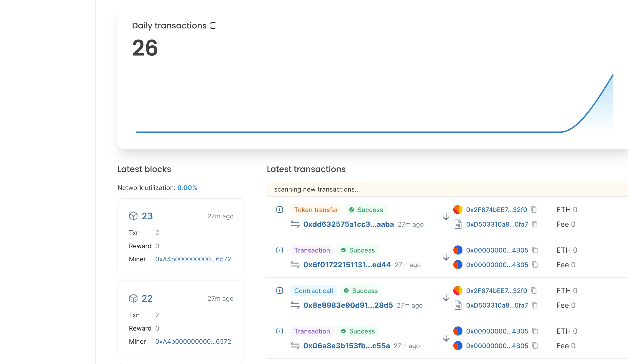The width and height of the screenshot is (628, 364).
Task: Click recipient identicon of transaction 0x06a8e3b153fb...c55a
Action: point(458,346)
